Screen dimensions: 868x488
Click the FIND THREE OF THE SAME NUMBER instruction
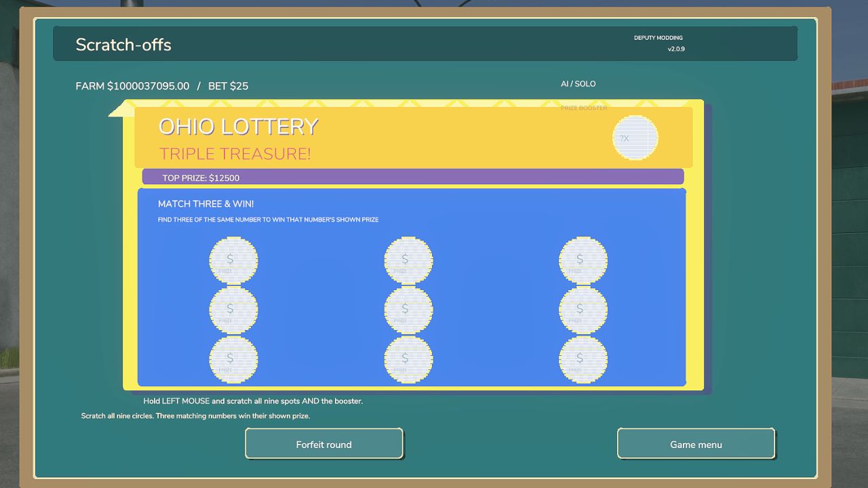[268, 220]
